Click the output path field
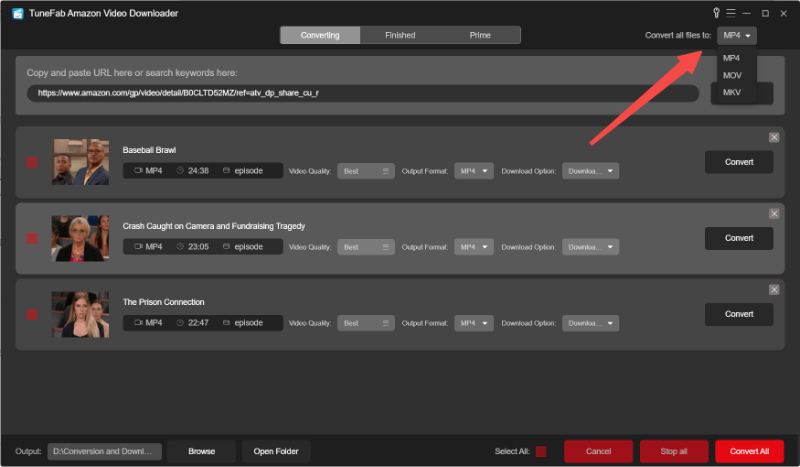800x467 pixels. 105,451
